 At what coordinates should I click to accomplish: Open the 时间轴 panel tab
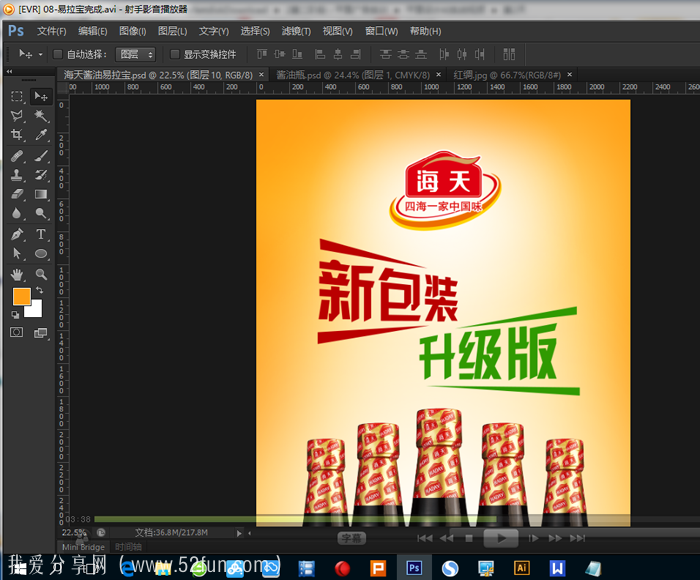[128, 547]
